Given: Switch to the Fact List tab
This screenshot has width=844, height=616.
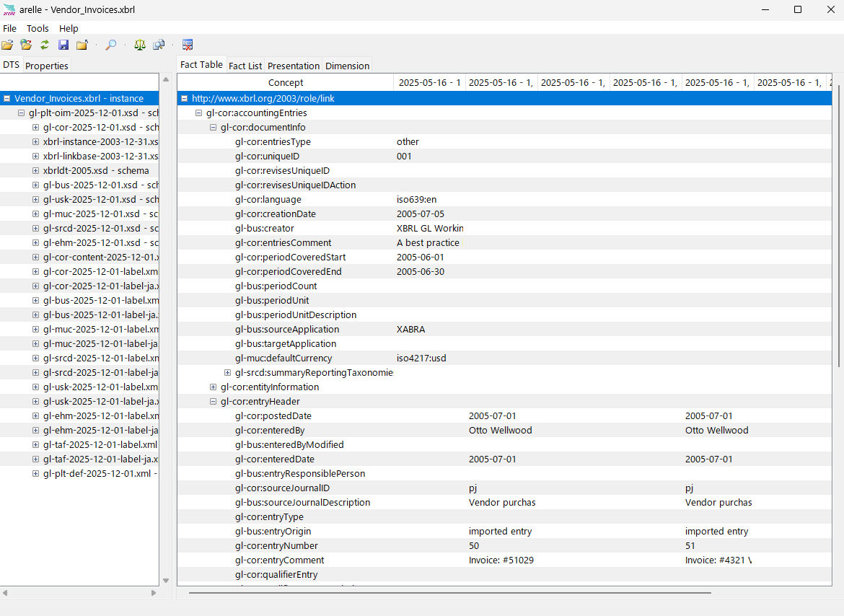Looking at the screenshot, I should (245, 66).
